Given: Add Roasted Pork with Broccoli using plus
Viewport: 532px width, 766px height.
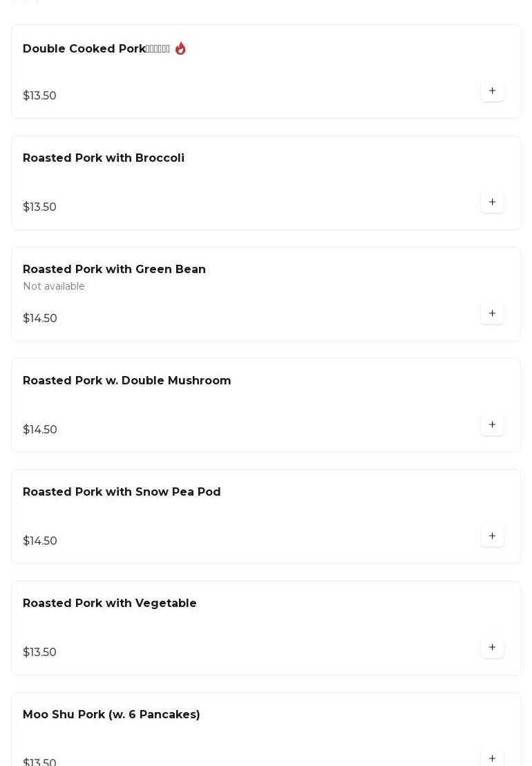Looking at the screenshot, I should (492, 203).
